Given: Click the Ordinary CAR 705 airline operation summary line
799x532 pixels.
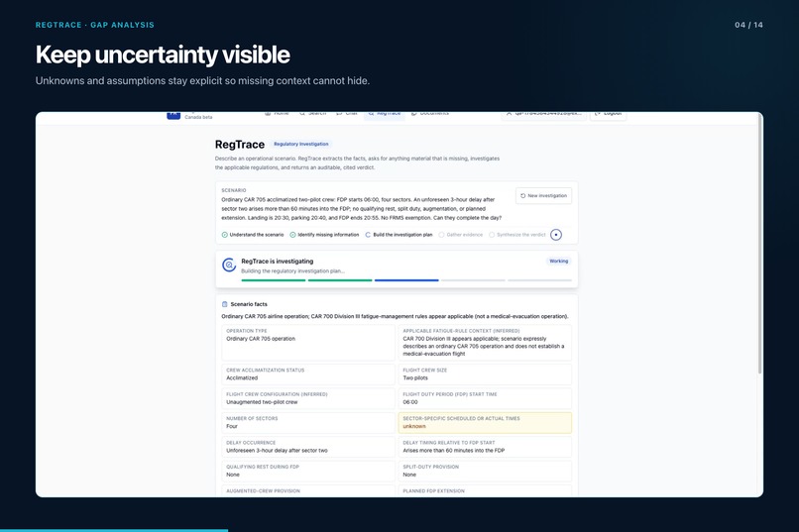Looking at the screenshot, I should [x=395, y=316].
